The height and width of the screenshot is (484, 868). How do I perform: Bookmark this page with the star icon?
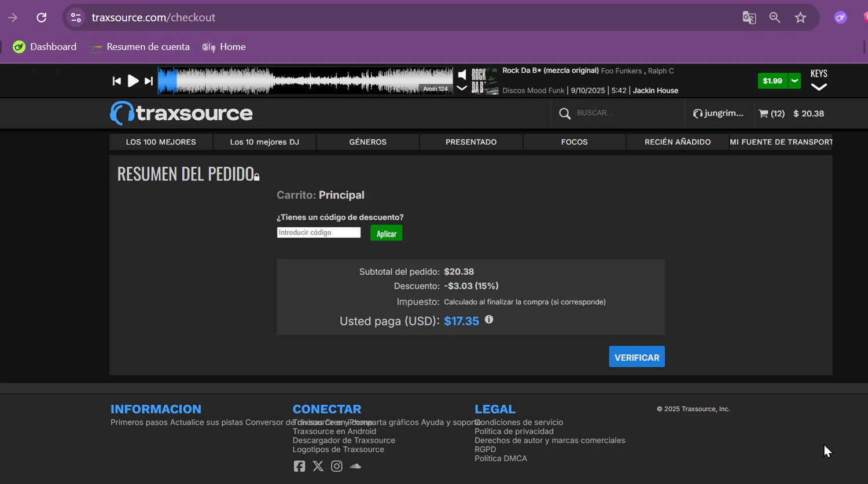800,17
